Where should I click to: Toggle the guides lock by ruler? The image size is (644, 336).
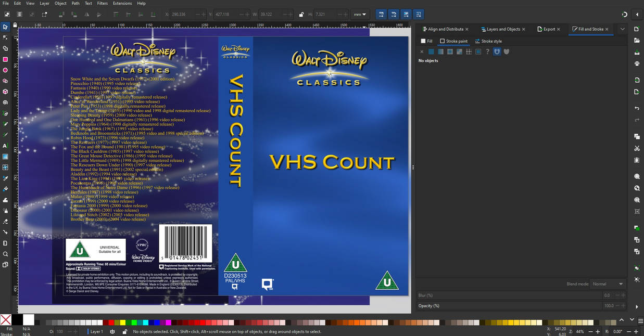coord(15,25)
